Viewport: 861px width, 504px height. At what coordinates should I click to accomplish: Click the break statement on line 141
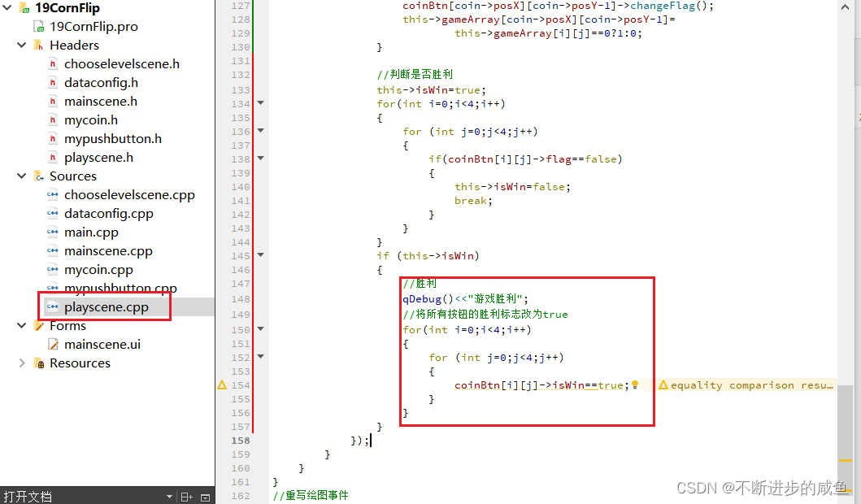473,201
